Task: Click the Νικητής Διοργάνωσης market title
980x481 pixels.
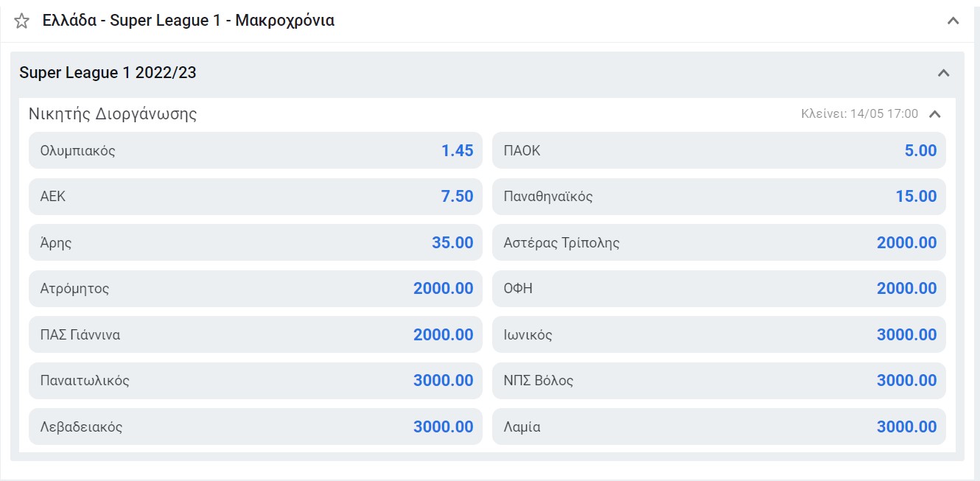Action: 113,114
